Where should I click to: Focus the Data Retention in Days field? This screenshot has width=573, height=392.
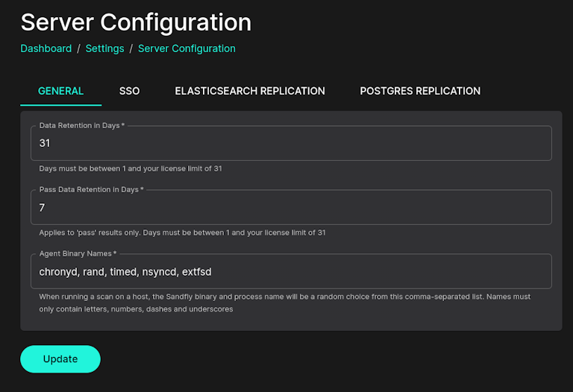(291, 143)
